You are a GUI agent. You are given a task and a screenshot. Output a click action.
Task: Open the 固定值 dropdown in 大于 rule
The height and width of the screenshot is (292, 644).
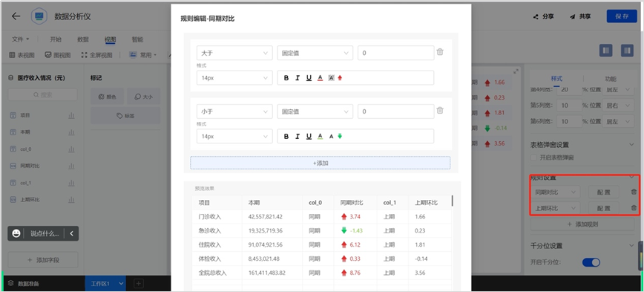(315, 53)
